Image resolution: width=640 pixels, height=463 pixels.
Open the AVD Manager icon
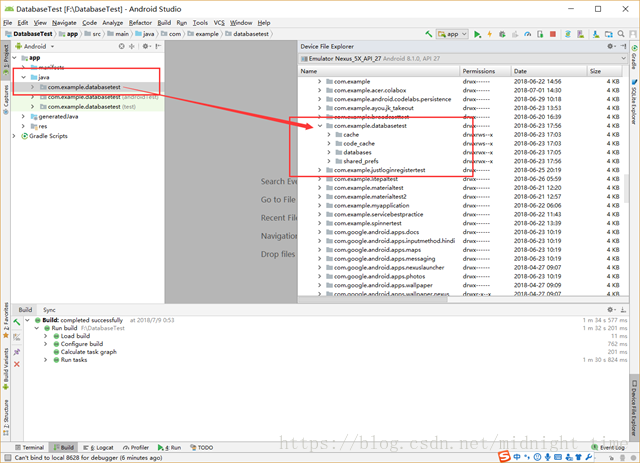(x=580, y=34)
